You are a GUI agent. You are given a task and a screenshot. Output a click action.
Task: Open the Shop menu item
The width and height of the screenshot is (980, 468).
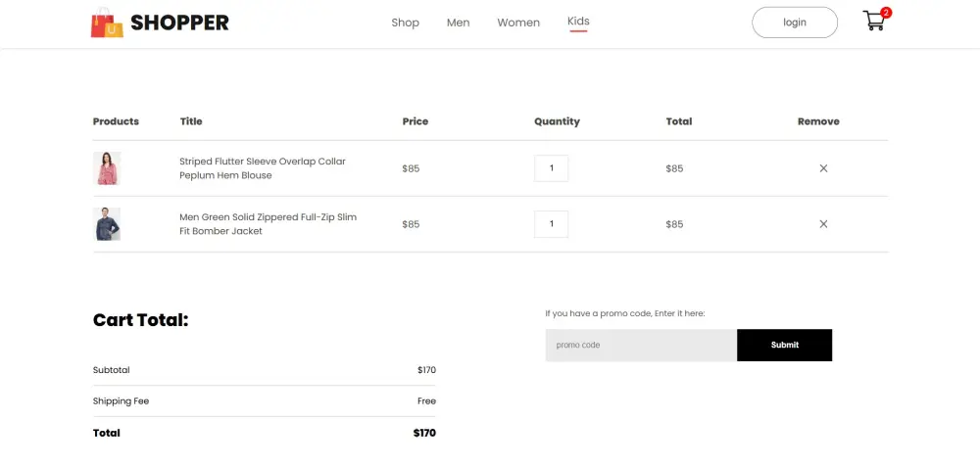(405, 23)
